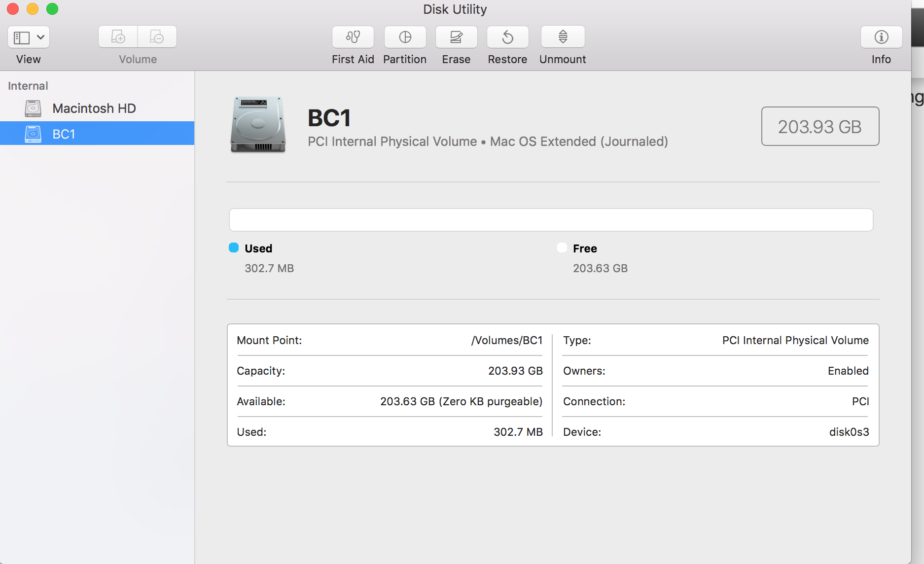
Task: Click the Internal sidebar section header
Action: [x=28, y=86]
